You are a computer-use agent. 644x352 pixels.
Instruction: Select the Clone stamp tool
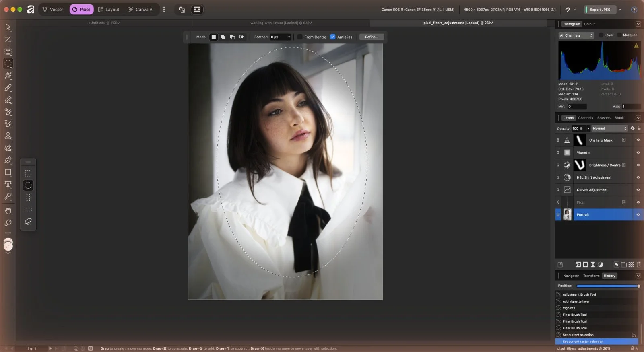coord(8,136)
